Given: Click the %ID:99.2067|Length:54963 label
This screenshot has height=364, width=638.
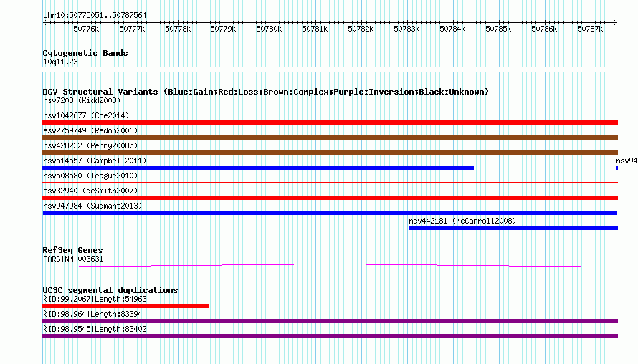Looking at the screenshot, I should 95,299.
